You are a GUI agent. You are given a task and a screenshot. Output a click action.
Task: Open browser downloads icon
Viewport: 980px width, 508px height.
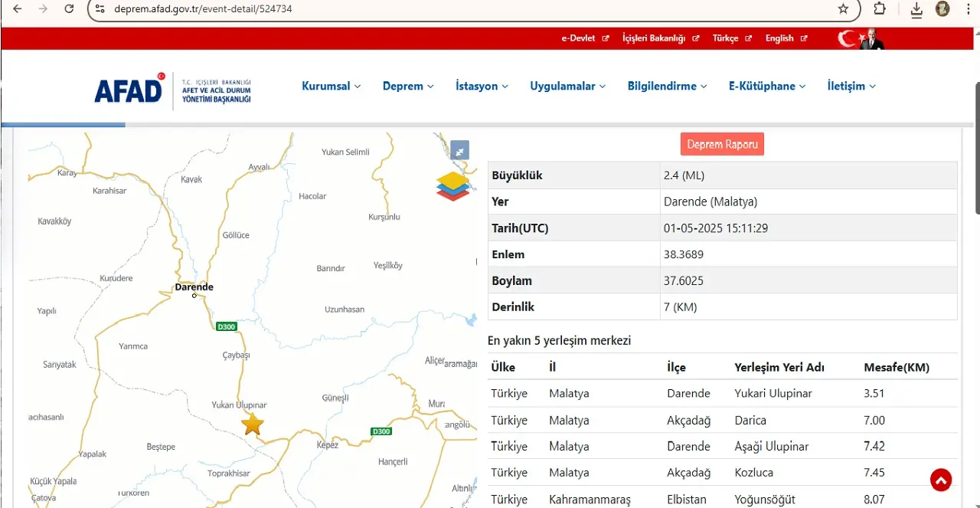(x=916, y=9)
